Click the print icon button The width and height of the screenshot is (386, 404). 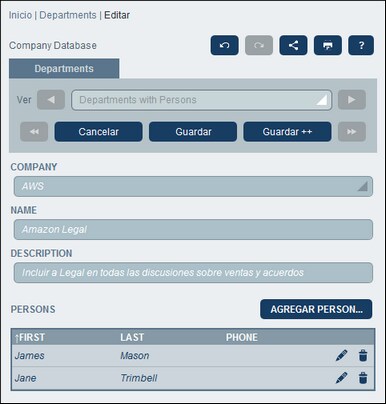[328, 45]
